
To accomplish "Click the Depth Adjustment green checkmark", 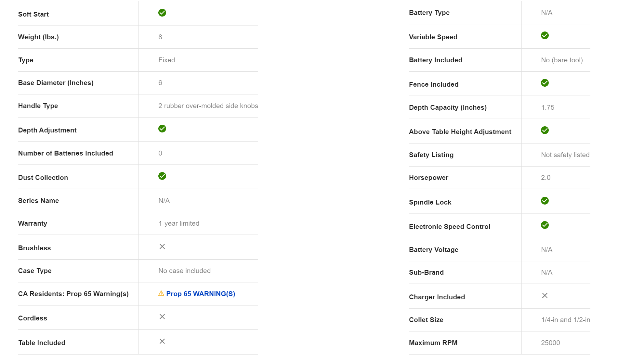I will point(162,129).
